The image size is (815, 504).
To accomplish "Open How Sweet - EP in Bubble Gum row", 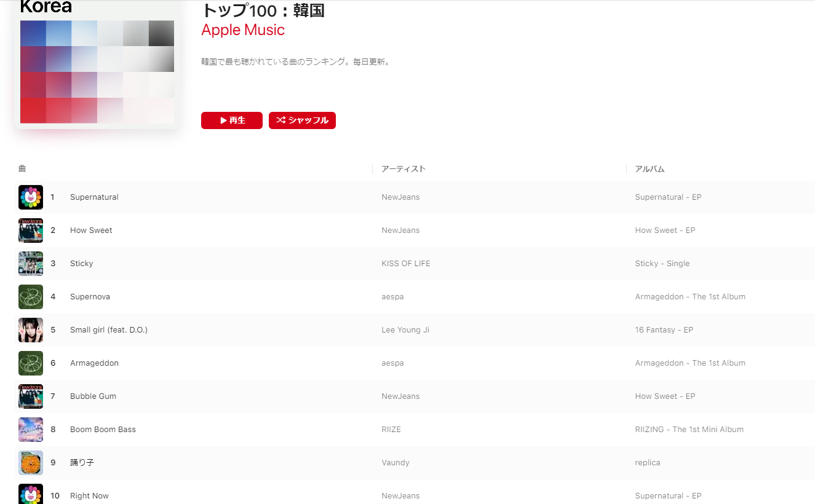I will tap(665, 396).
